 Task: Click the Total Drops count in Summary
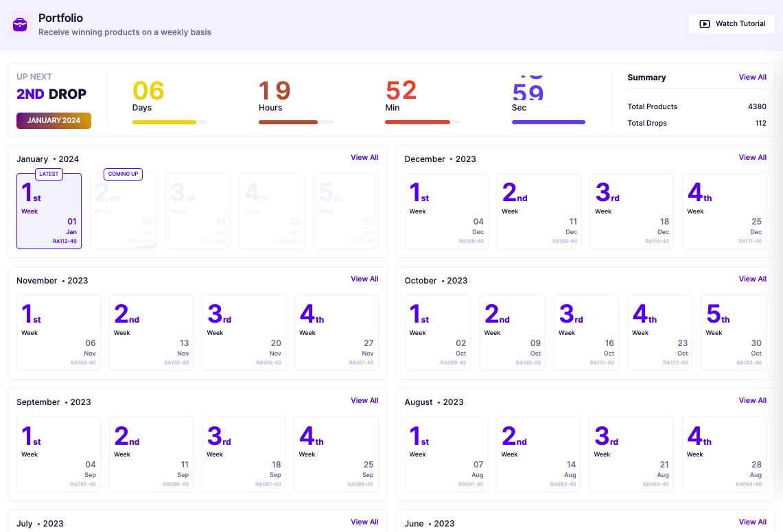point(760,123)
